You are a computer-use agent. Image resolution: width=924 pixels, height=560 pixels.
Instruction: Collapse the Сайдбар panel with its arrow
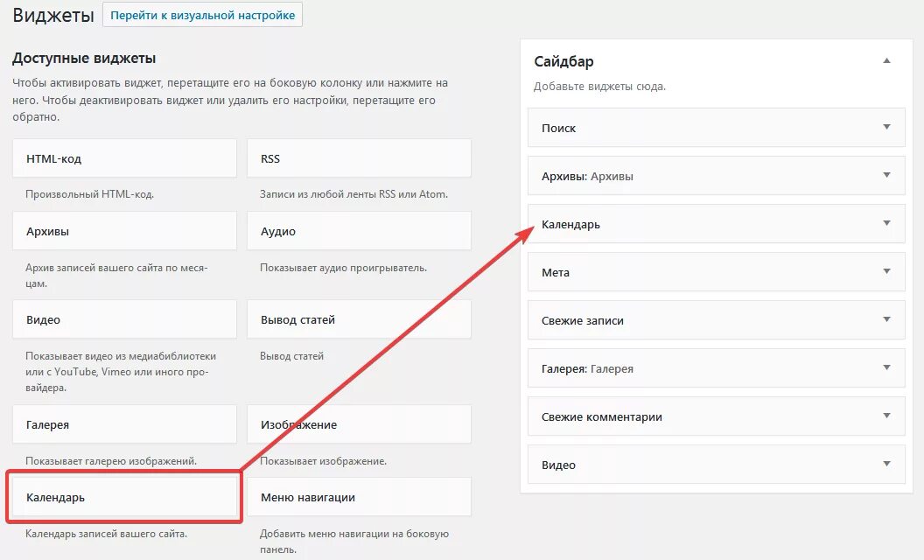886,61
